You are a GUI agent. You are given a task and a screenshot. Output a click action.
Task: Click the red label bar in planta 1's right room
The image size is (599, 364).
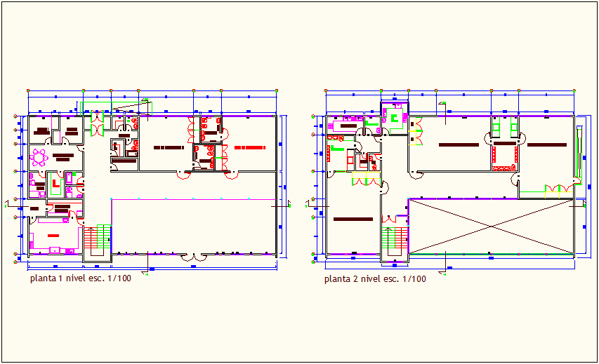click(x=250, y=148)
